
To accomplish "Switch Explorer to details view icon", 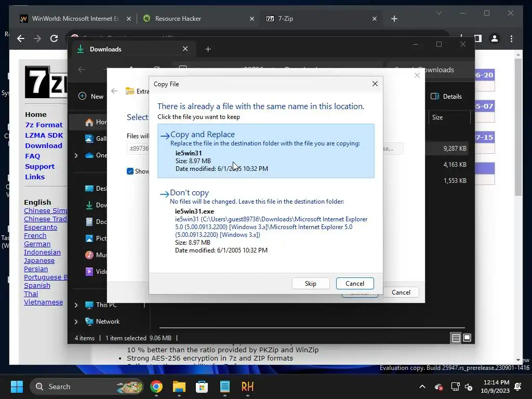I will (456, 338).
